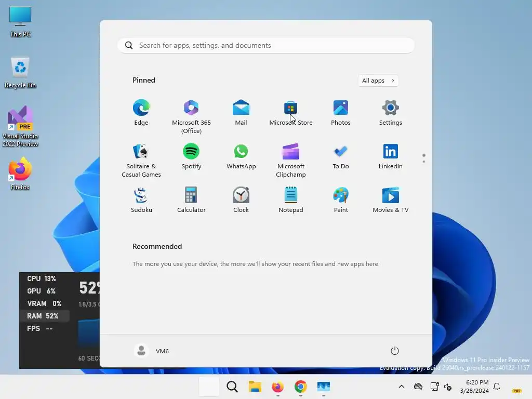Image resolution: width=532 pixels, height=399 pixels.
Task: Launch the Photos app
Action: [341, 113]
